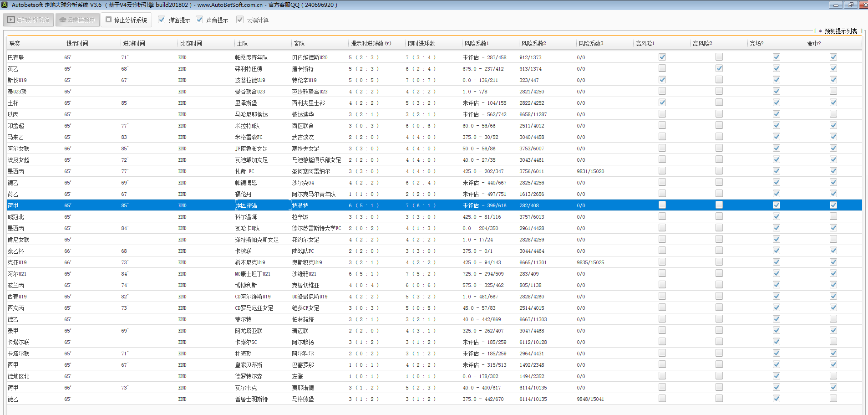Click the 预测提示列表 panel label
Image resolution: width=868 pixels, height=415 pixels.
tap(840, 31)
